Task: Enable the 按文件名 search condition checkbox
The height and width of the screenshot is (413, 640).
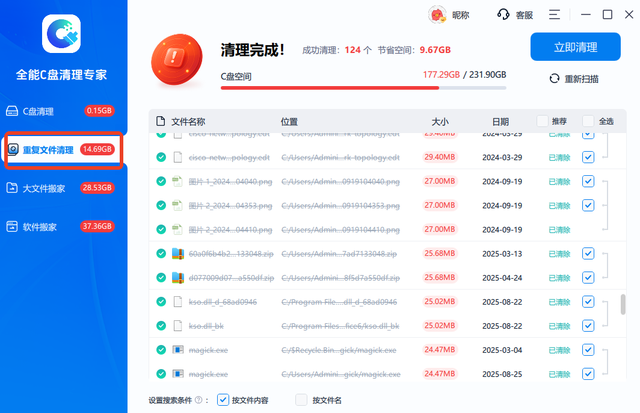Action: tap(301, 400)
